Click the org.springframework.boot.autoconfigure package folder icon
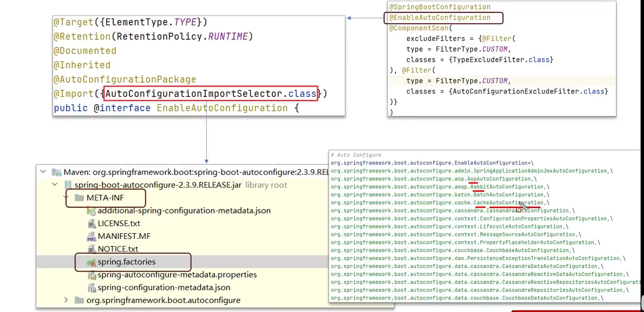This screenshot has width=644, height=312. 79,300
